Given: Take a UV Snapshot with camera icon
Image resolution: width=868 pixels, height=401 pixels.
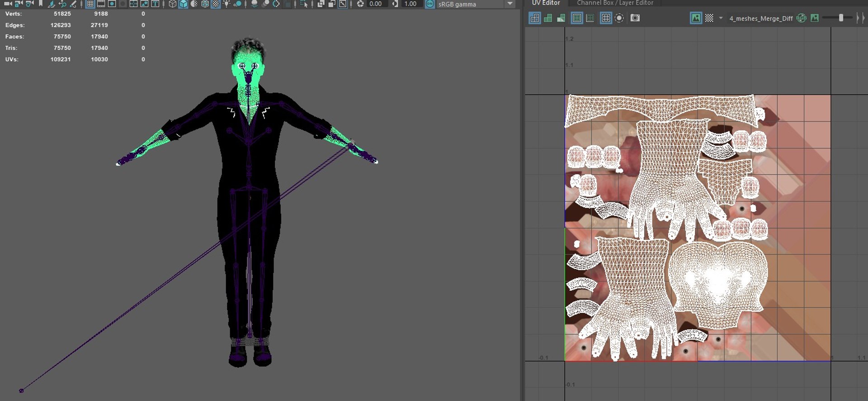Looking at the screenshot, I should point(635,18).
